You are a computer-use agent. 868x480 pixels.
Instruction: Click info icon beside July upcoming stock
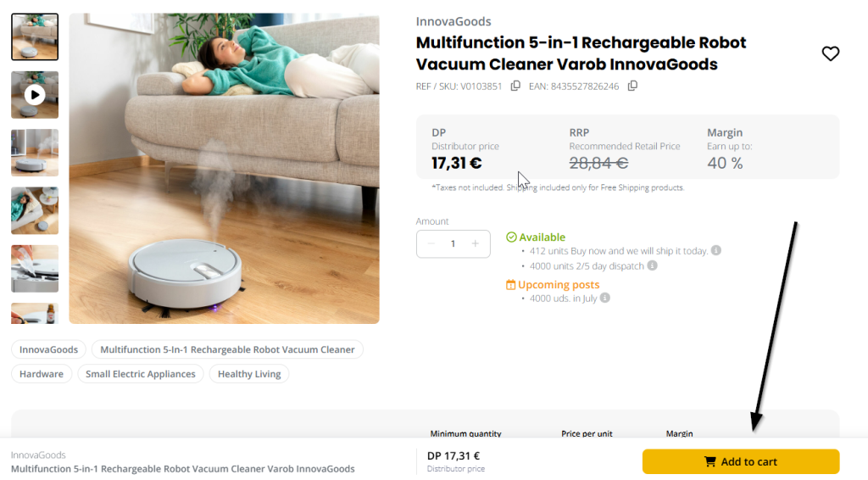point(605,298)
